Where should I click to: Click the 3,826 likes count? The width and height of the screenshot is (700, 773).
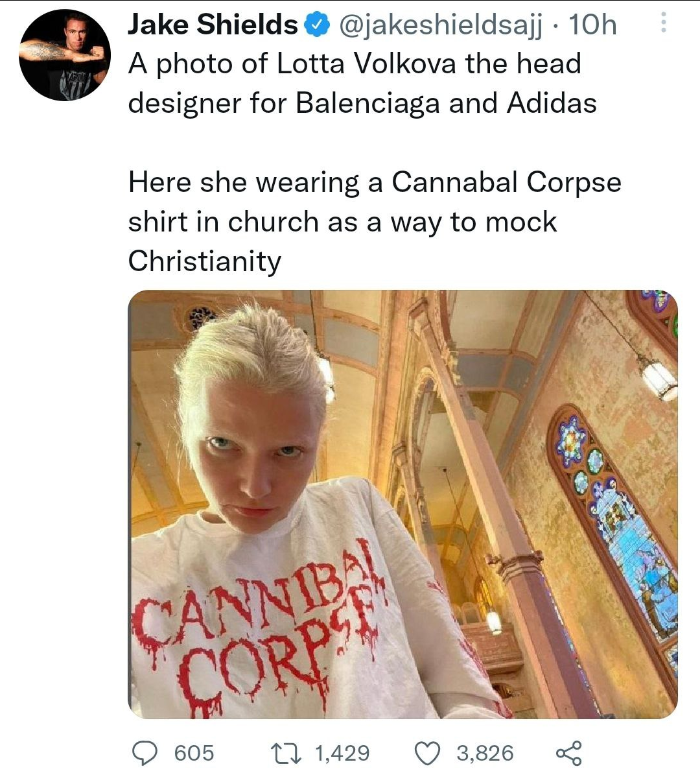pyautogui.click(x=485, y=753)
